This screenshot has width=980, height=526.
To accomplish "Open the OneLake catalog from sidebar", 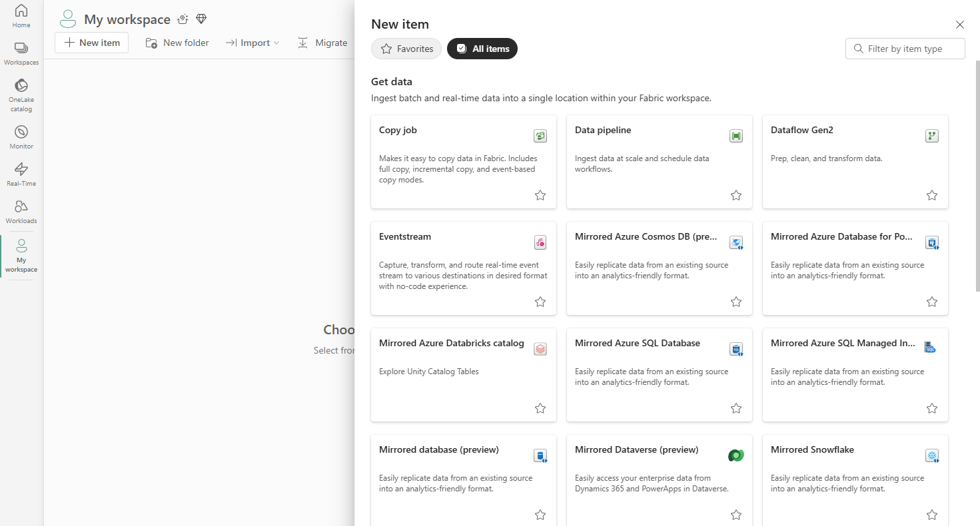I will [21, 95].
